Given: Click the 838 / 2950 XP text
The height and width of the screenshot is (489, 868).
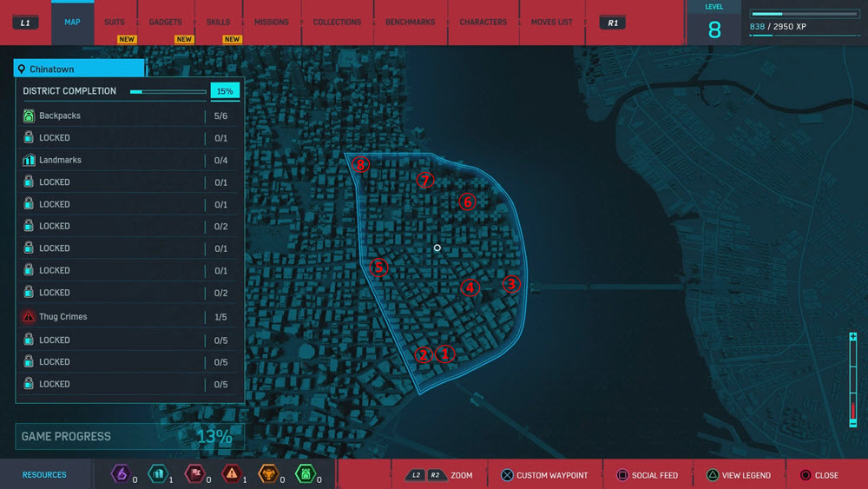Looking at the screenshot, I should (x=778, y=27).
